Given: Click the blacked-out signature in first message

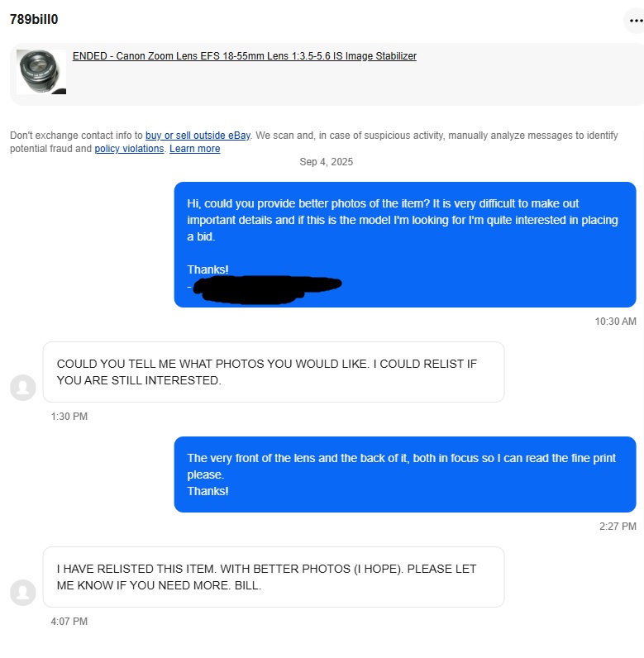Looking at the screenshot, I should click(x=267, y=289).
